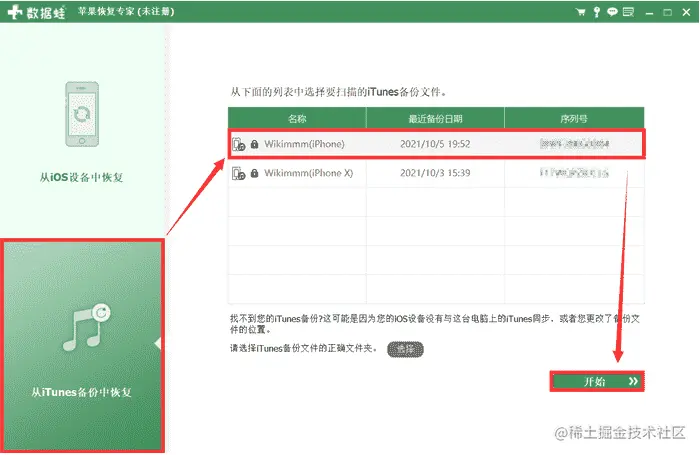This screenshot has height=455, width=700.
Task: Click the 数据蛙 logo in title bar
Action: click(x=37, y=12)
